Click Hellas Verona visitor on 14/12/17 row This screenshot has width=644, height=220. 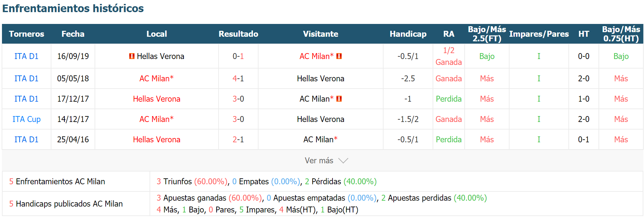click(321, 119)
